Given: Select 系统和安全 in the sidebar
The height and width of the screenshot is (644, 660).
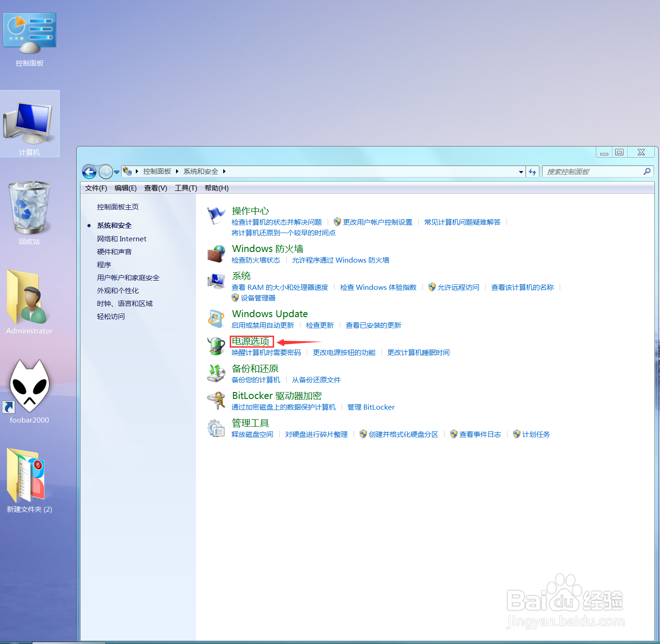Looking at the screenshot, I should (114, 226).
